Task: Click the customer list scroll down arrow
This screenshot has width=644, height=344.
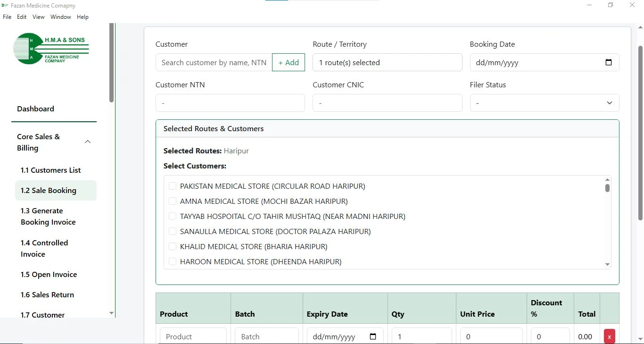Action: coord(607,265)
